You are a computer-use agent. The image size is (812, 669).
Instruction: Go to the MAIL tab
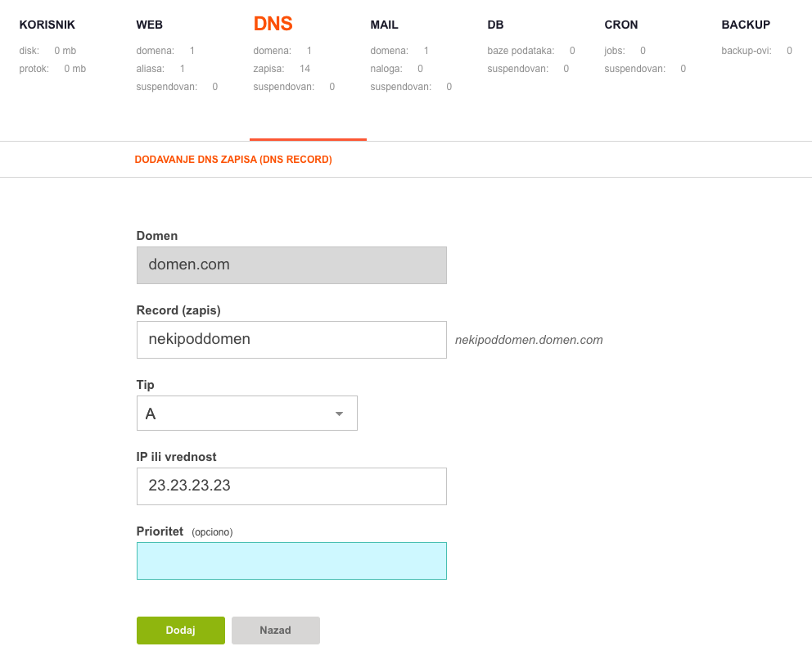(x=384, y=25)
